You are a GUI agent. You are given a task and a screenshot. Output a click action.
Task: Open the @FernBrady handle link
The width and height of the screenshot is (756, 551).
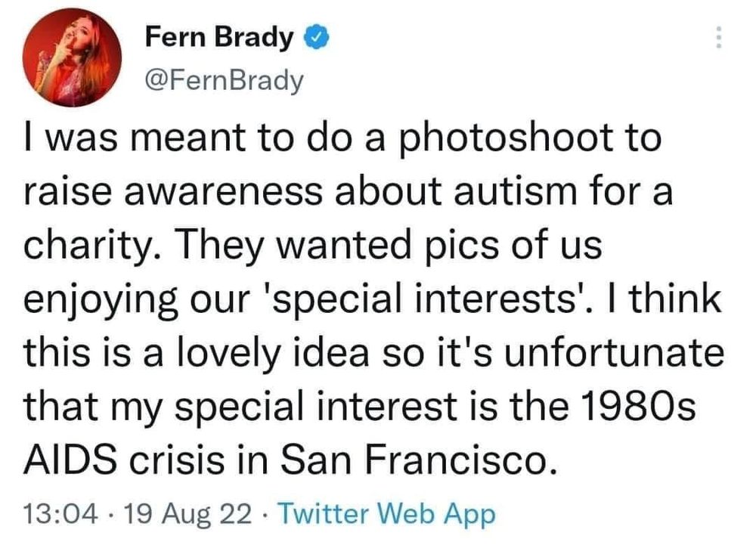(222, 79)
